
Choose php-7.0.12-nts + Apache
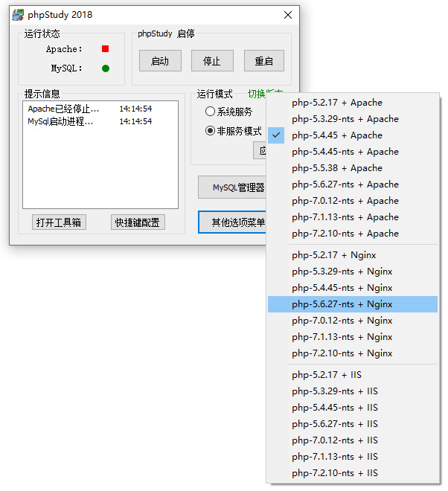(x=353, y=201)
